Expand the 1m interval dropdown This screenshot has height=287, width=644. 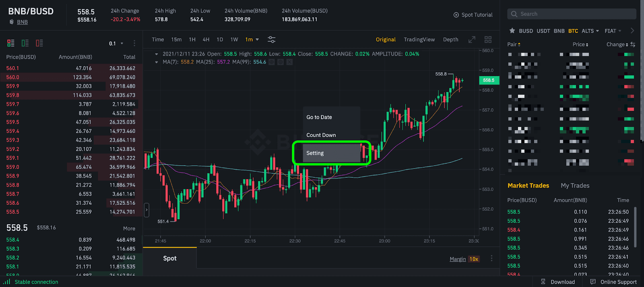point(252,40)
